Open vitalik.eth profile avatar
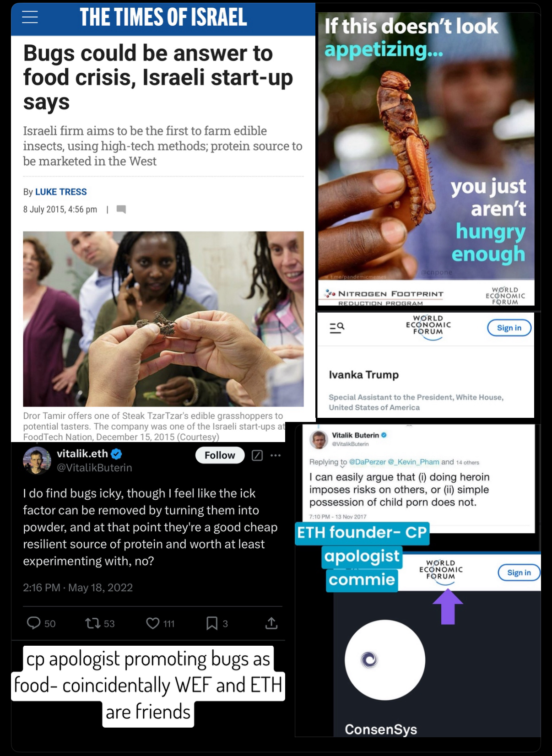 [37, 460]
